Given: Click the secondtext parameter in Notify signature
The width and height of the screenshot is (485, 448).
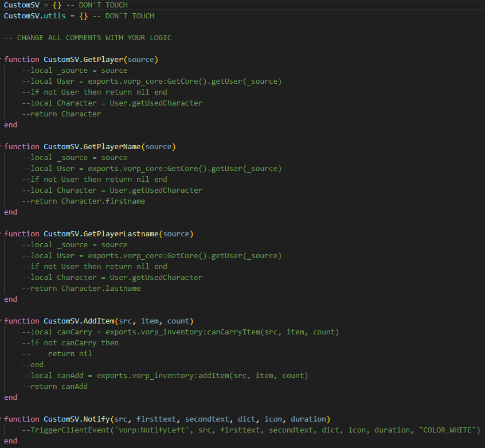Looking at the screenshot, I should [207, 419].
